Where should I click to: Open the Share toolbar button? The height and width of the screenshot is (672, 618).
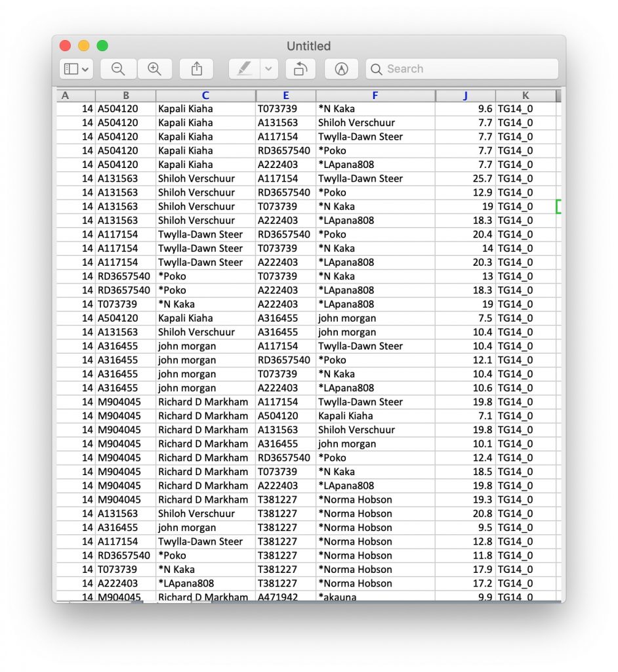[x=197, y=69]
